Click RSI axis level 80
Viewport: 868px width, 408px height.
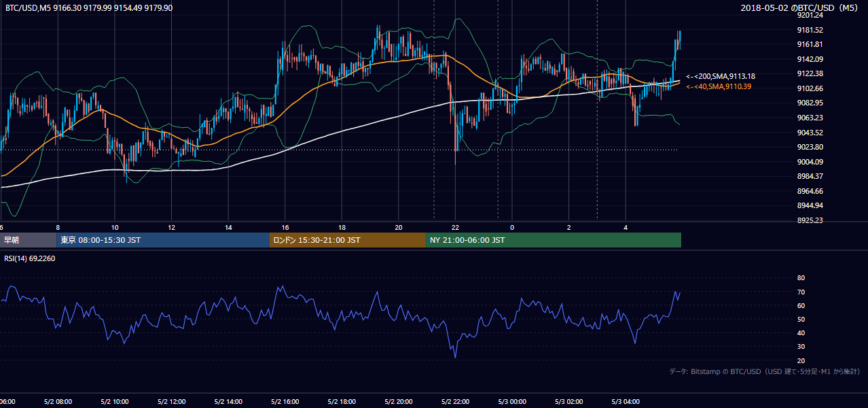(801, 278)
